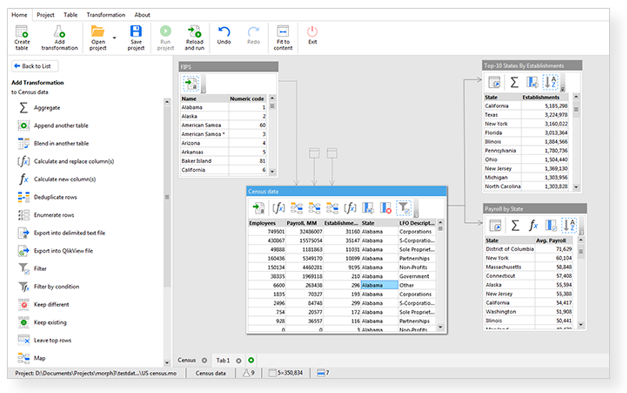This screenshot has width=627, height=393.
Task: Click the import icon in Census data table
Action: pos(258,208)
